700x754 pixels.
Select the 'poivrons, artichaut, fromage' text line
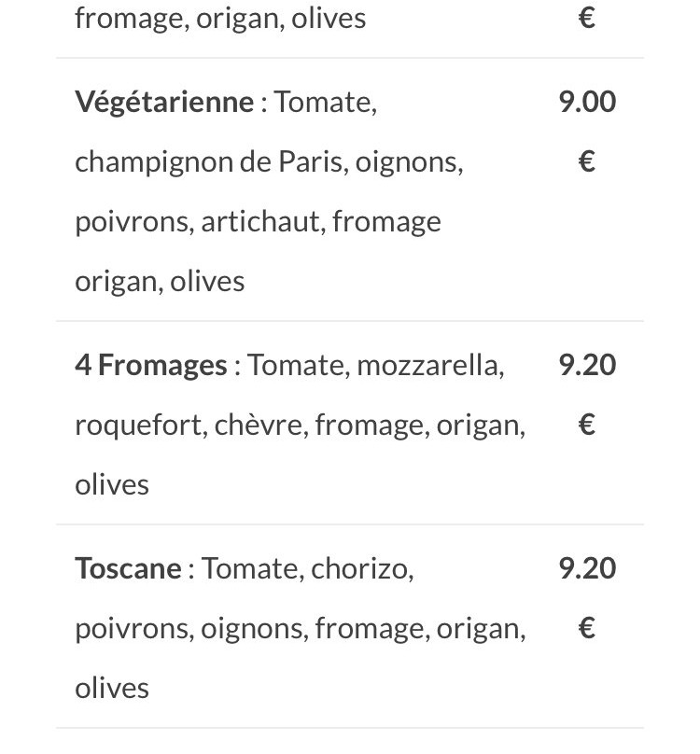point(258,223)
